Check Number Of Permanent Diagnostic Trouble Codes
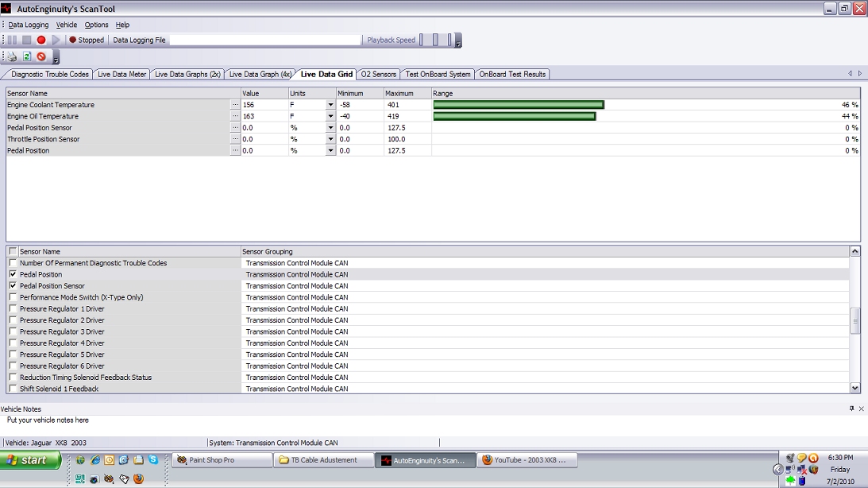The height and width of the screenshot is (488, 868). (x=13, y=263)
